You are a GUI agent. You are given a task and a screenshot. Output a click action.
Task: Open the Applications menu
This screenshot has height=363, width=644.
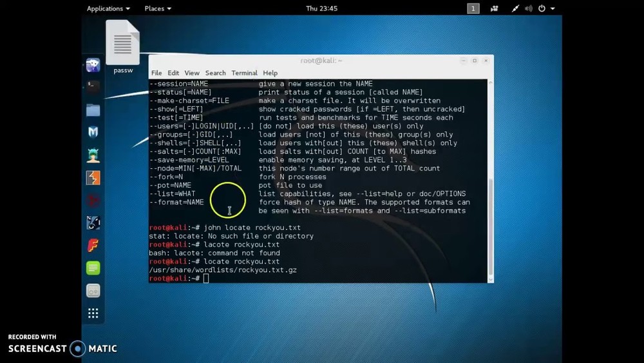pyautogui.click(x=108, y=8)
